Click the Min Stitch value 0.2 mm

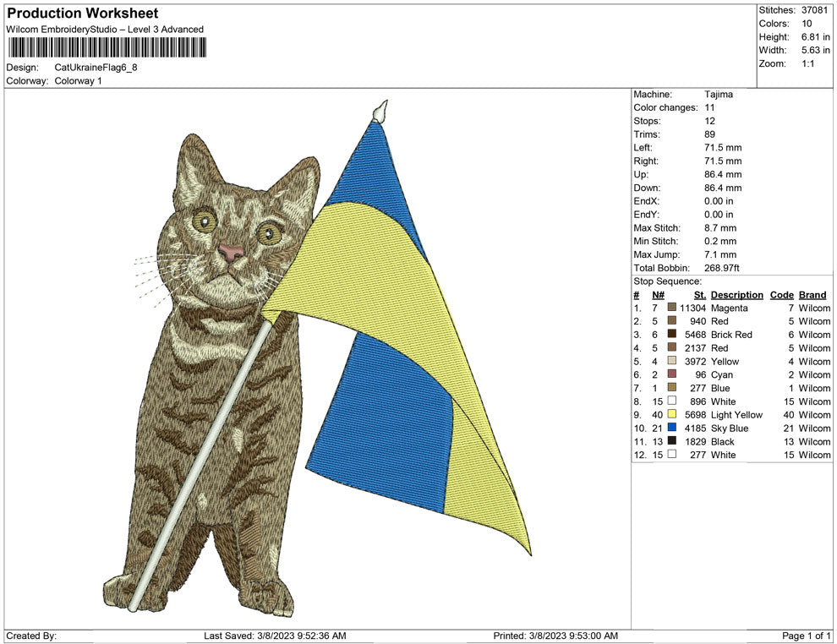click(x=720, y=241)
